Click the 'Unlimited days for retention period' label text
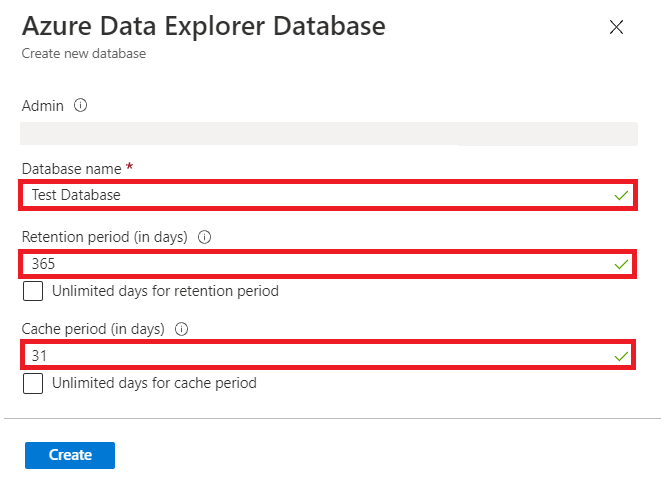The image size is (663, 483). click(x=165, y=291)
